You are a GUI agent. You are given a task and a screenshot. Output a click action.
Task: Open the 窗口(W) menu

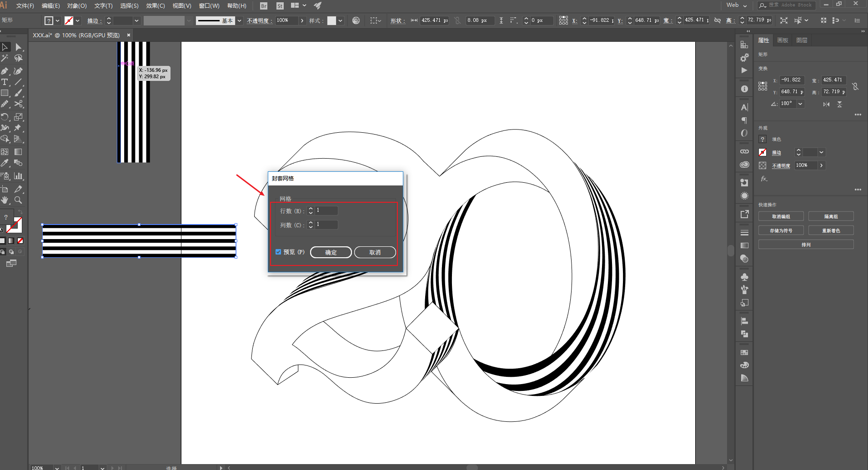(x=209, y=6)
